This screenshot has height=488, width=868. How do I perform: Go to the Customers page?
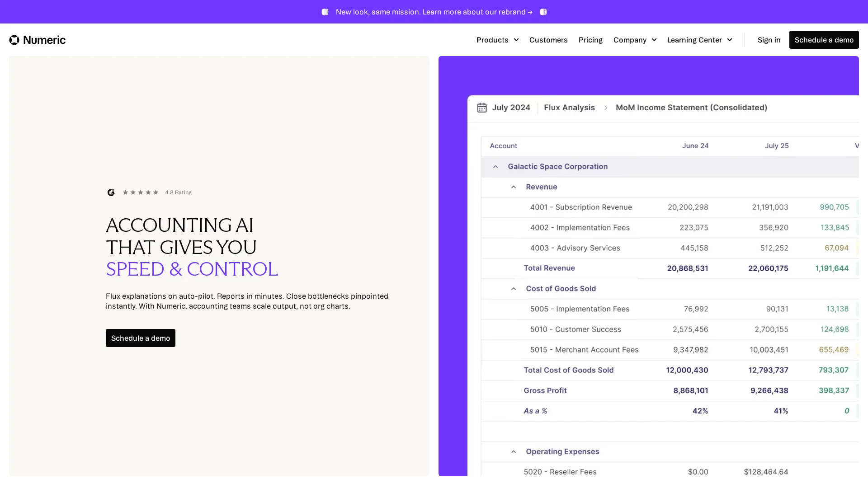(x=548, y=40)
